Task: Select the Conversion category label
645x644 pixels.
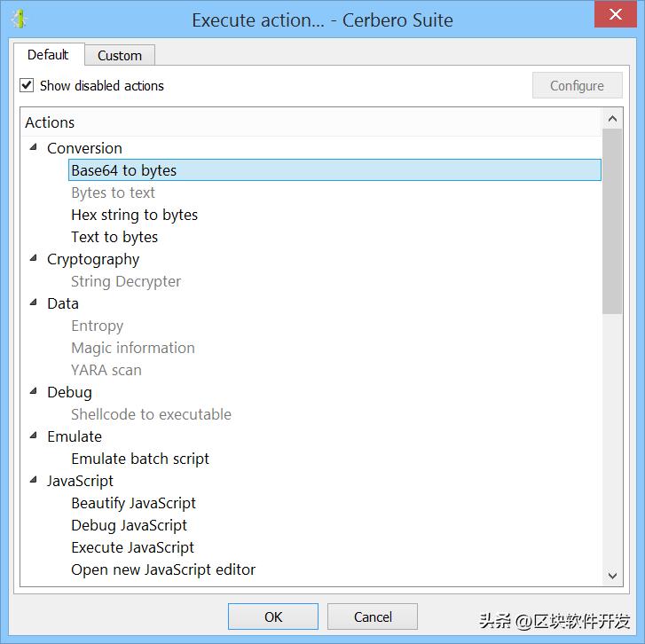Action: pyautogui.click(x=85, y=148)
